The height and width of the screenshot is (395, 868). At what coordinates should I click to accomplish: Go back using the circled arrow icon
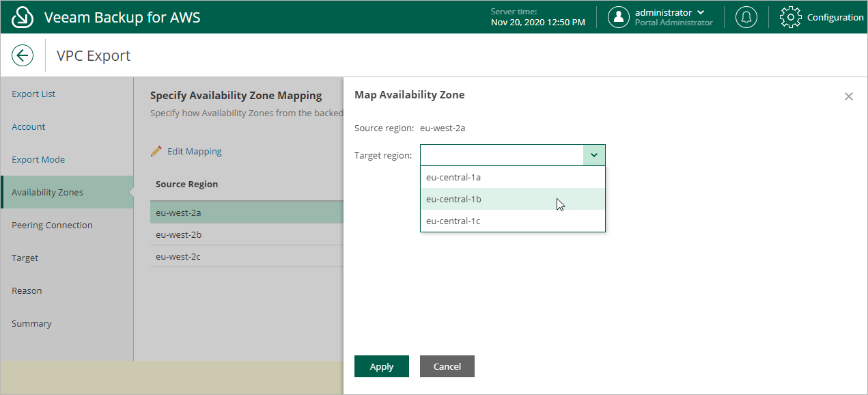(x=23, y=55)
